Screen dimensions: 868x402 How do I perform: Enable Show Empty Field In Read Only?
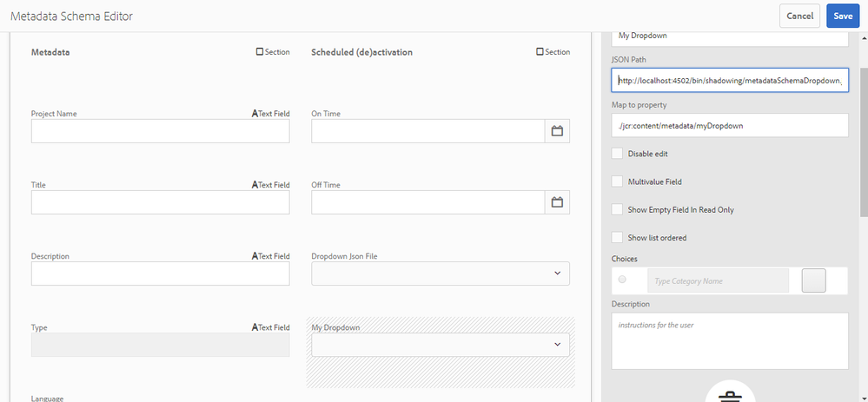617,209
